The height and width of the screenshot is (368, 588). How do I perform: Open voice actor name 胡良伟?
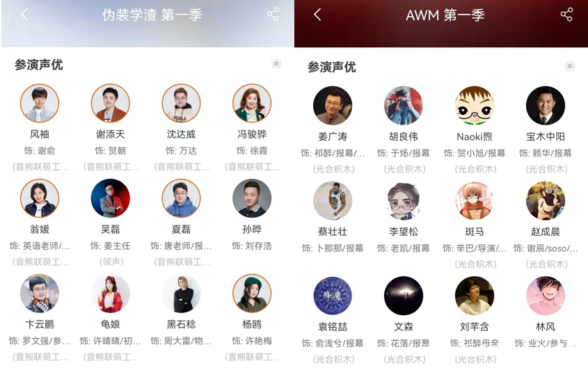pyautogui.click(x=404, y=137)
